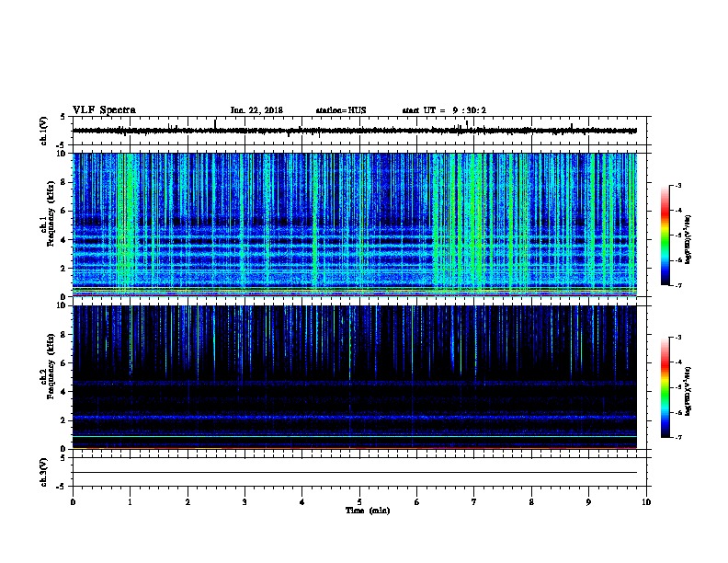Click the "-7" tick on ch.1 colorbar
The image size is (728, 563).
tap(677, 285)
